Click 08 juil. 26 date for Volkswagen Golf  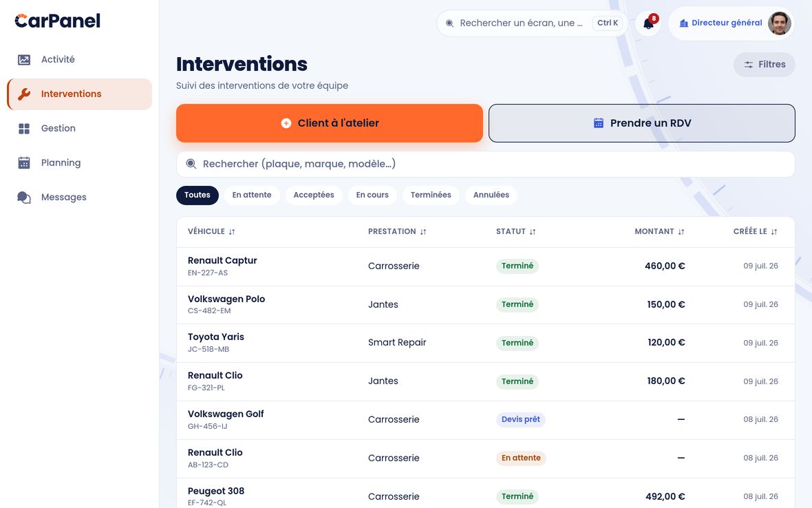pos(760,419)
